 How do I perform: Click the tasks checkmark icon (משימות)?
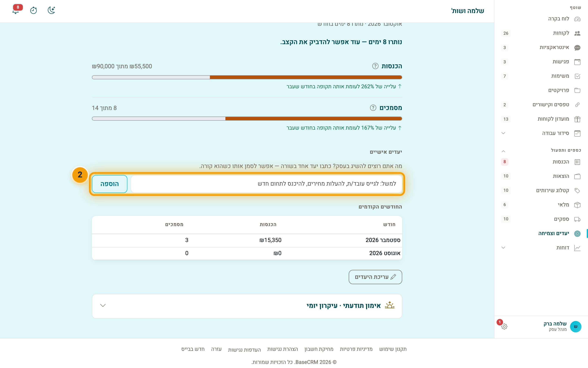tap(577, 76)
